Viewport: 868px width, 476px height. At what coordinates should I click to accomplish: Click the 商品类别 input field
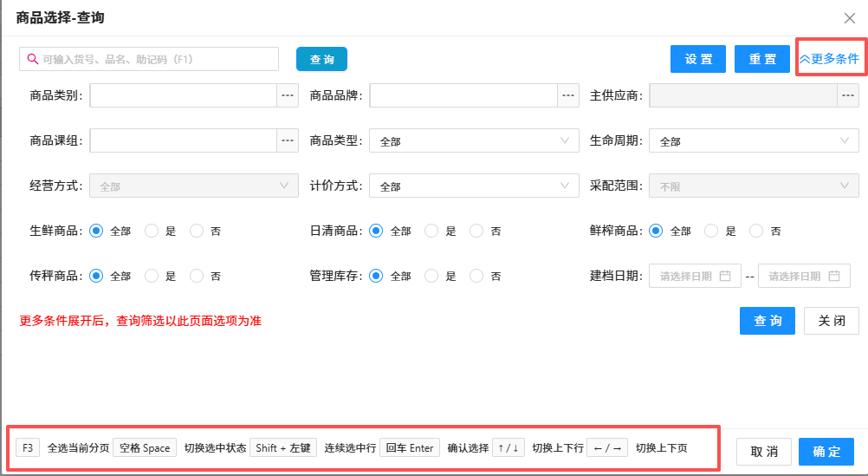tap(184, 95)
